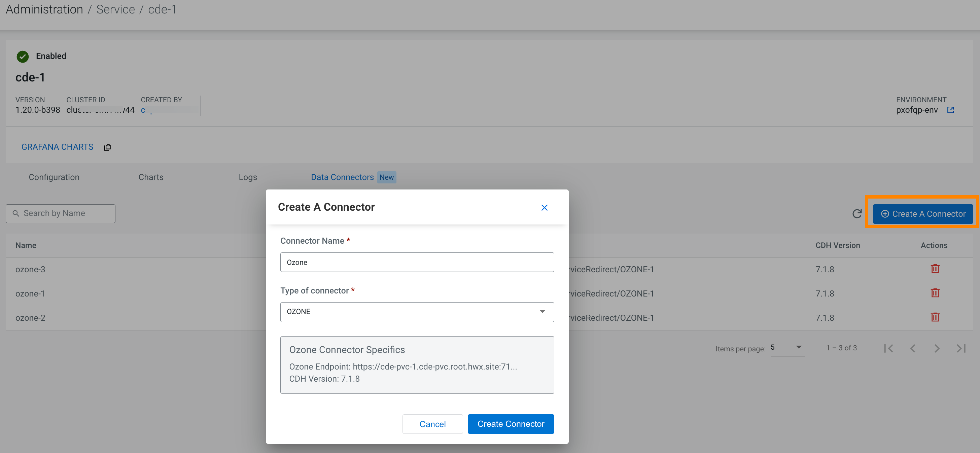Open the GRAFANA CHARTS link

[x=57, y=147]
